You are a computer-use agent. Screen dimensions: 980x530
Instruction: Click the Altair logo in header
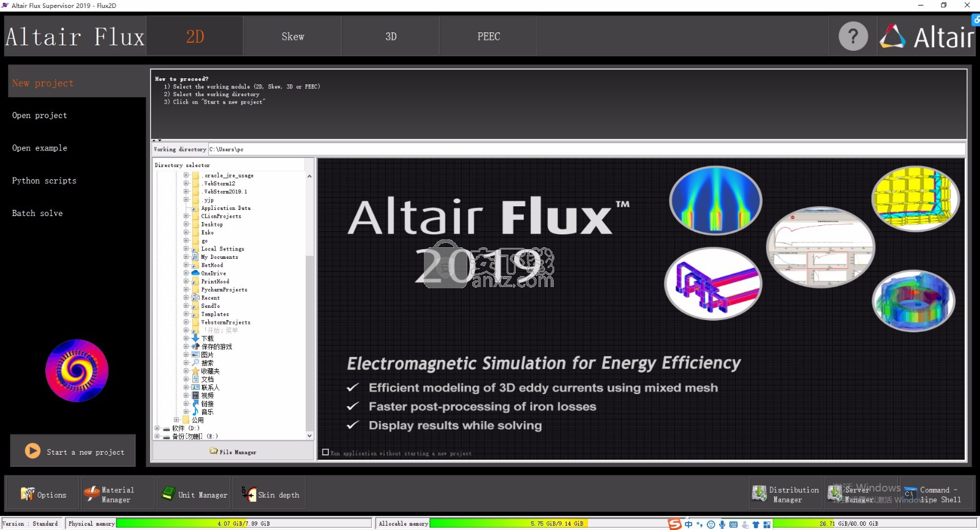(x=926, y=37)
